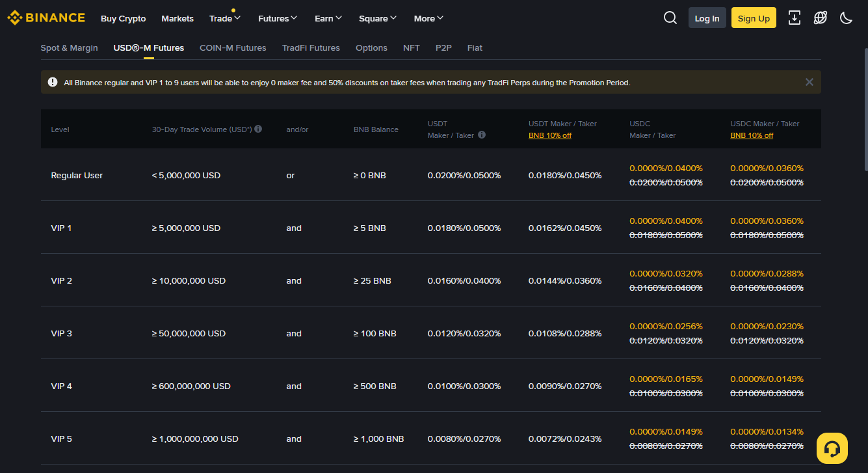
Task: Select the VIP 3 level cell
Action: pyautogui.click(x=62, y=333)
